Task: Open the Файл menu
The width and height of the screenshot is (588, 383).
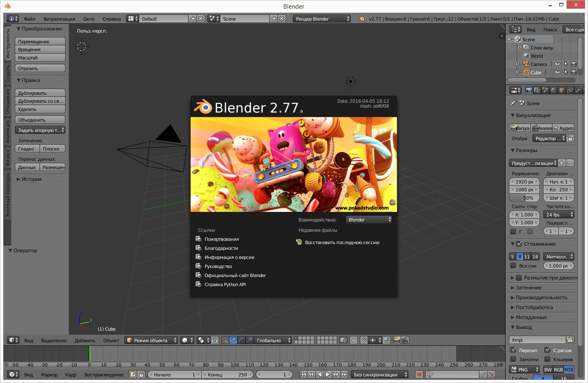Action: [29, 19]
